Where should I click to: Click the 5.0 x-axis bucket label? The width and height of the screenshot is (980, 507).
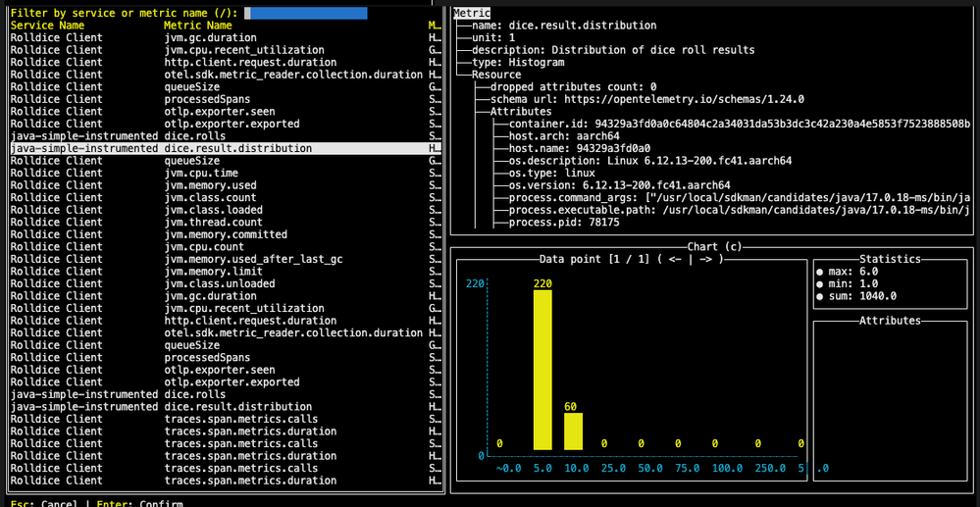pyautogui.click(x=542, y=468)
